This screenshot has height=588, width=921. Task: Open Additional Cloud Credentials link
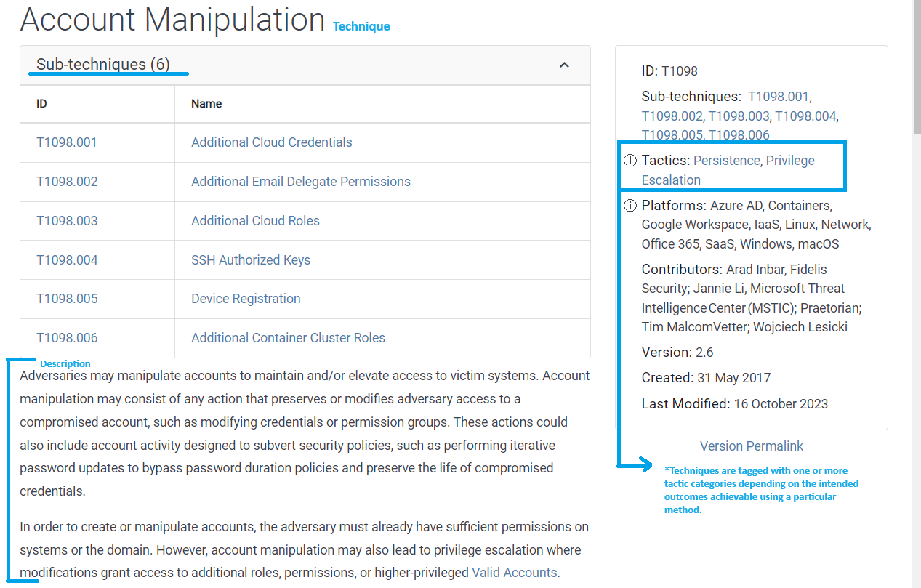(x=272, y=142)
